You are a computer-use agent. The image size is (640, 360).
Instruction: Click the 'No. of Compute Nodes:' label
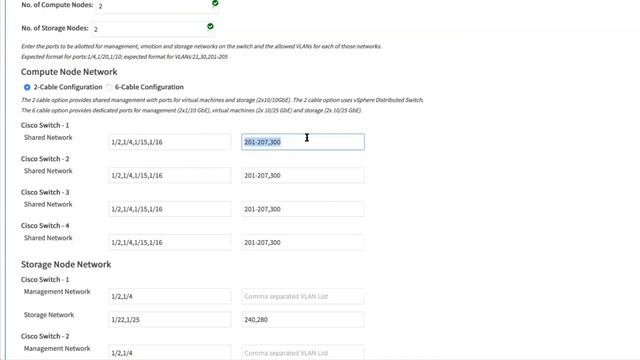pos(57,5)
